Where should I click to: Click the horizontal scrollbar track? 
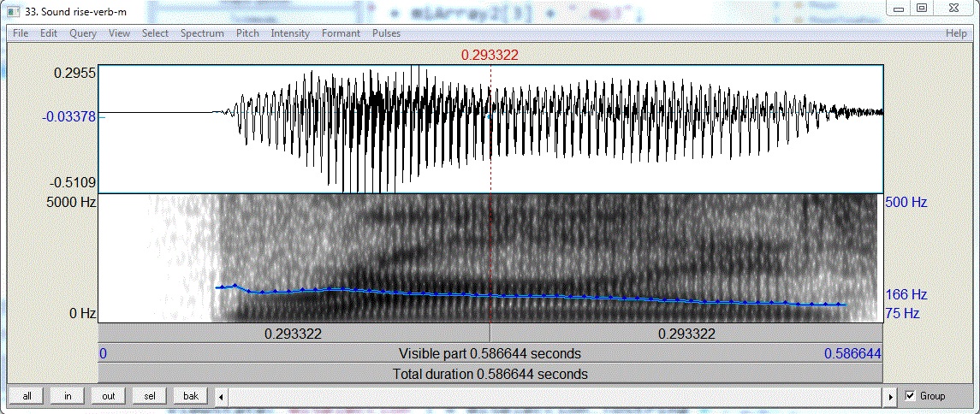556,397
